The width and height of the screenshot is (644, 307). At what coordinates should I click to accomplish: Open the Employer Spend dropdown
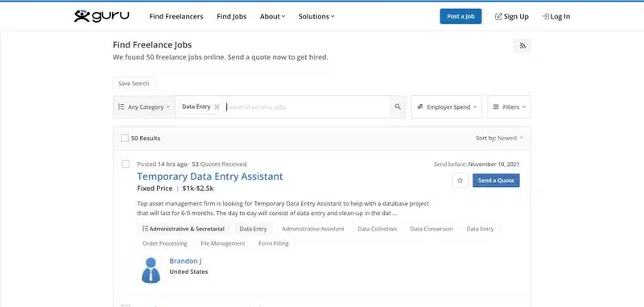tap(447, 107)
